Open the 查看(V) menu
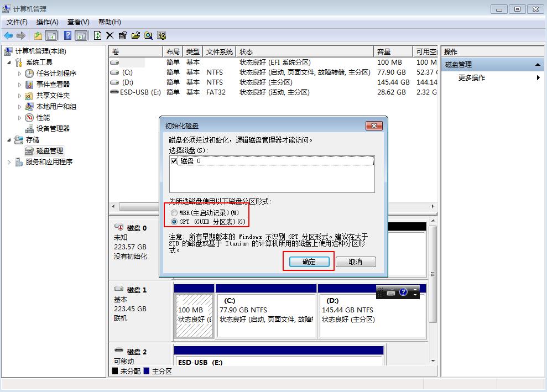547x392 pixels. click(x=77, y=22)
